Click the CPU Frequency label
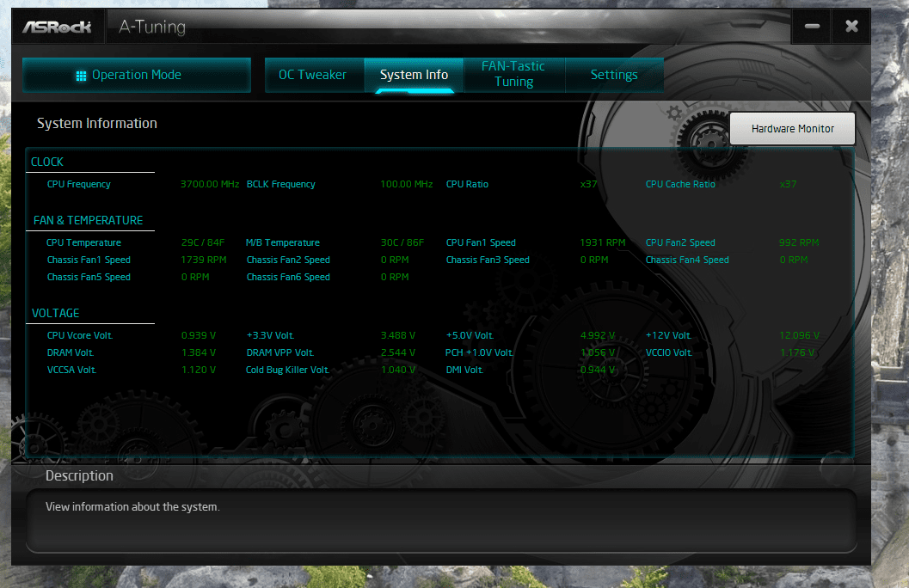 79,184
